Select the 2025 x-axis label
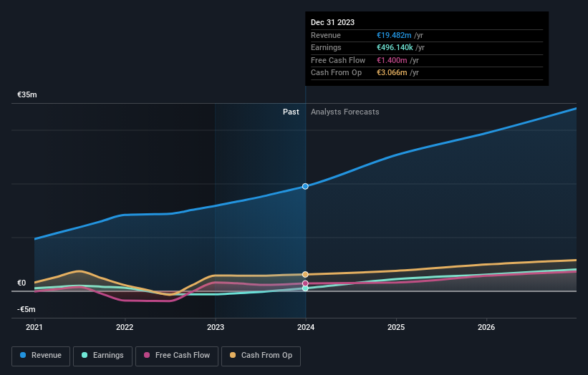This screenshot has width=588, height=375. pos(396,327)
